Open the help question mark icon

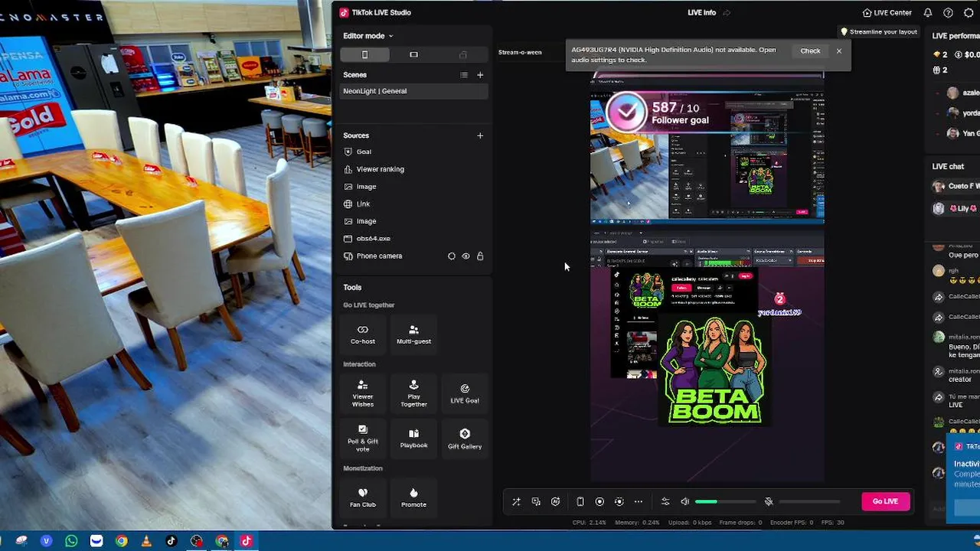pyautogui.click(x=948, y=13)
